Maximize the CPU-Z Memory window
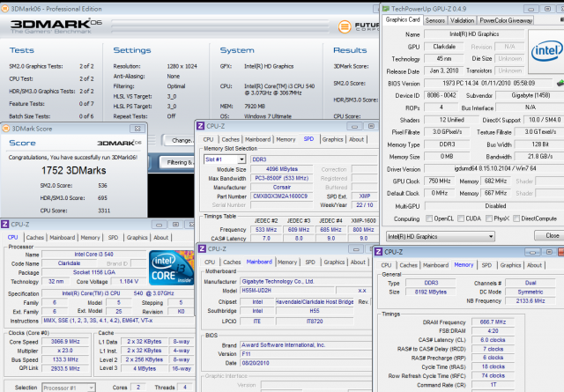 click(549, 252)
